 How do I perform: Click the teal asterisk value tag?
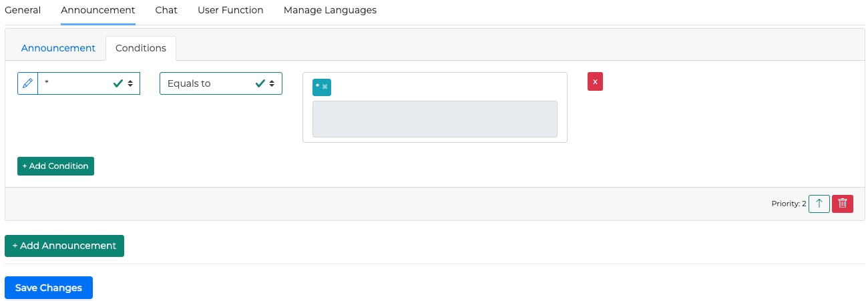318,87
